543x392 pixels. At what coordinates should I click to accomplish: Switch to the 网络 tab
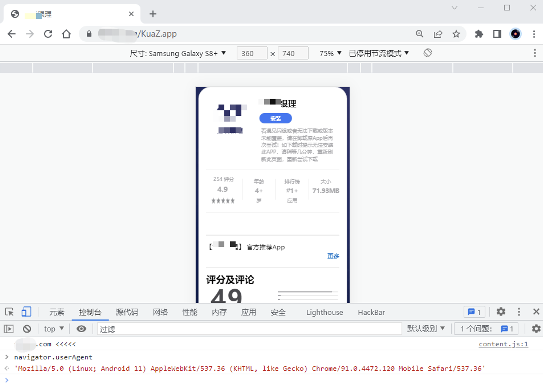[x=160, y=312]
